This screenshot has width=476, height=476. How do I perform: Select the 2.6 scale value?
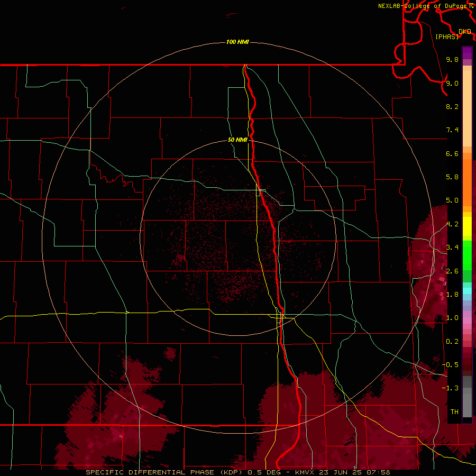[x=452, y=271]
